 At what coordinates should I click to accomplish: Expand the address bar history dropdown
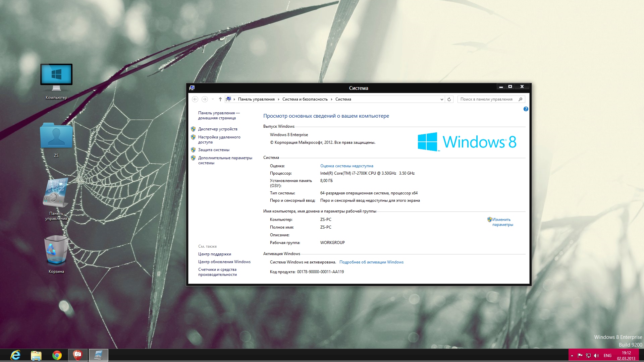[441, 99]
